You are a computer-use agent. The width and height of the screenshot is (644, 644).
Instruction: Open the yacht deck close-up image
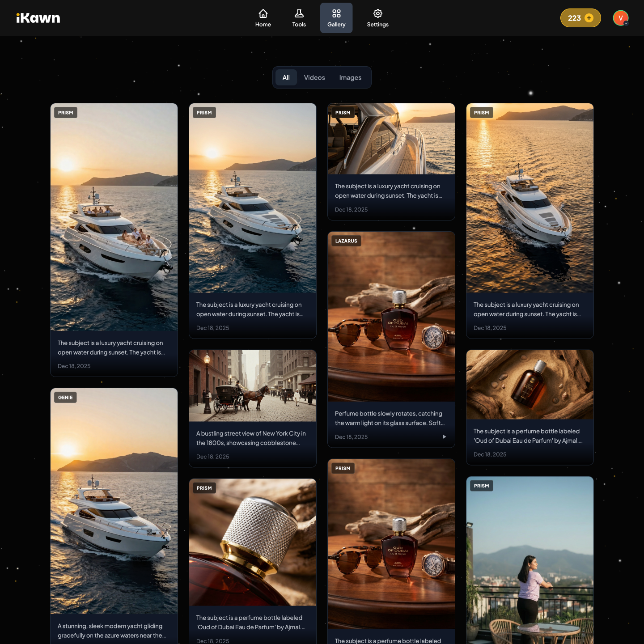point(391,139)
